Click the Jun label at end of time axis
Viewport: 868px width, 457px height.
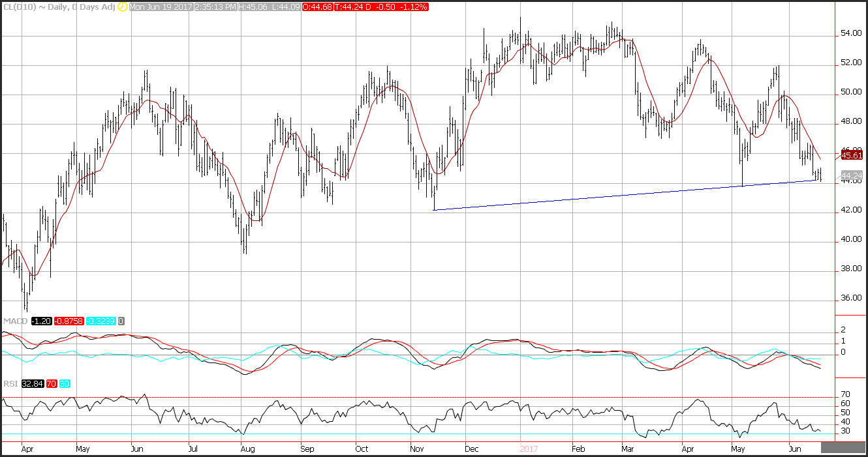[x=795, y=449]
